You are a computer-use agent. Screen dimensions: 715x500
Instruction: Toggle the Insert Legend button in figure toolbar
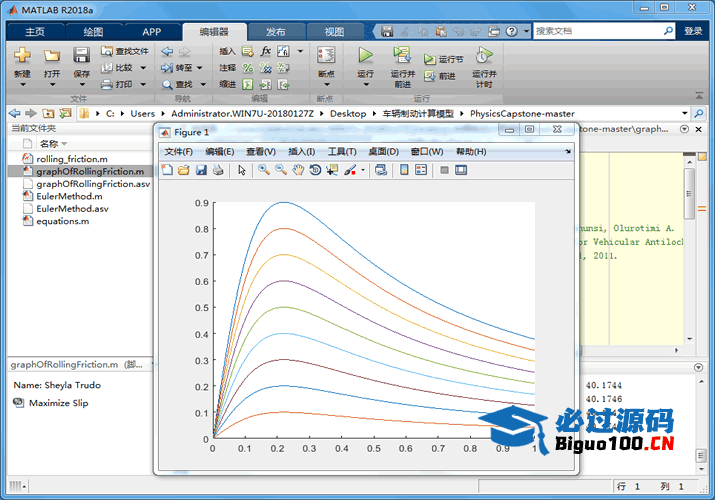(x=421, y=170)
